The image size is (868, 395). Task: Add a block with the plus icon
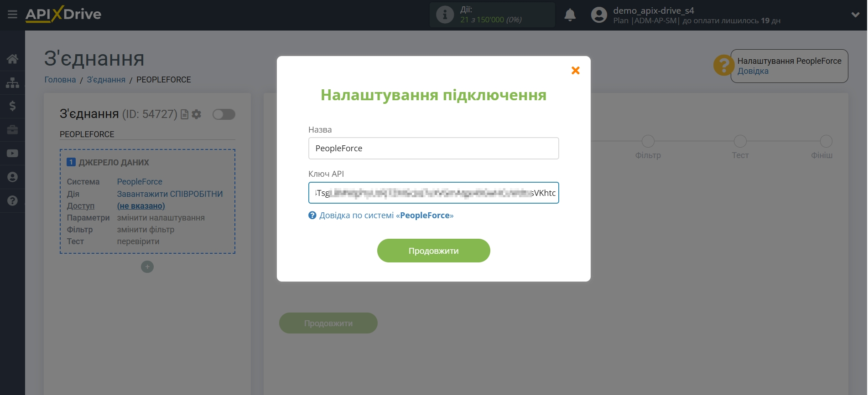click(x=147, y=267)
